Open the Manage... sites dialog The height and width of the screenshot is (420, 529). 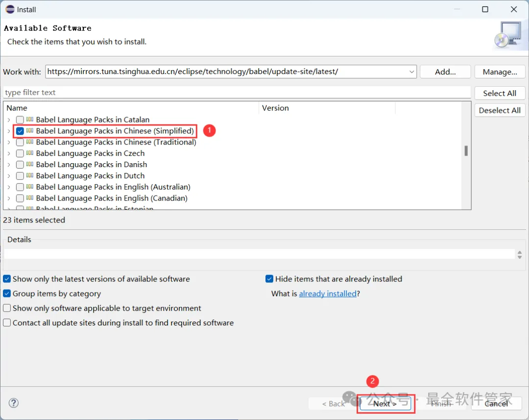500,72
